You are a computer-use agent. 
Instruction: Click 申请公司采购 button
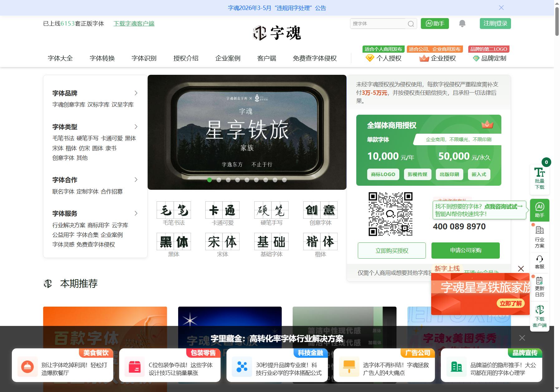[465, 251]
